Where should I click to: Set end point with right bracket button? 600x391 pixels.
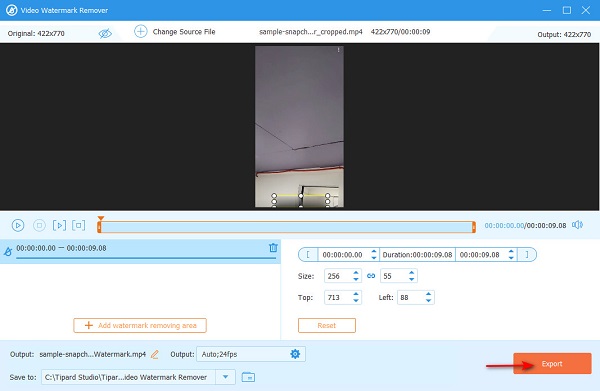(x=527, y=255)
